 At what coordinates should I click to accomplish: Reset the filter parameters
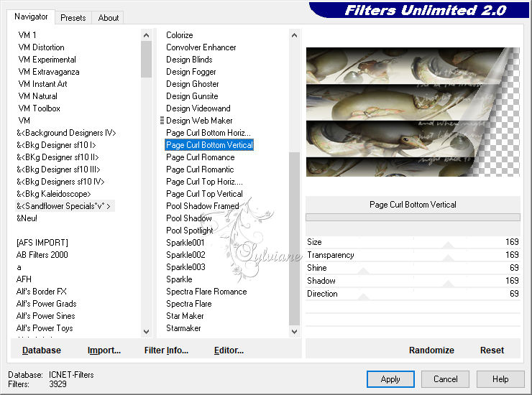[x=492, y=350]
